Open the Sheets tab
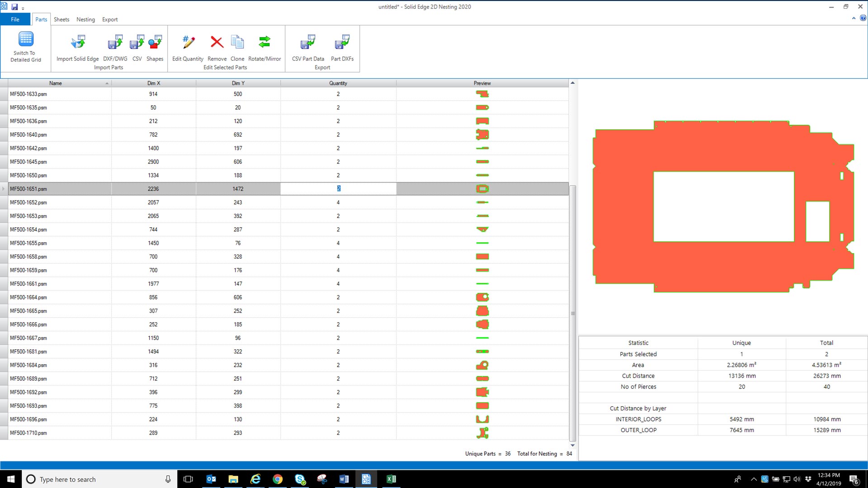868x488 pixels. pos(61,20)
